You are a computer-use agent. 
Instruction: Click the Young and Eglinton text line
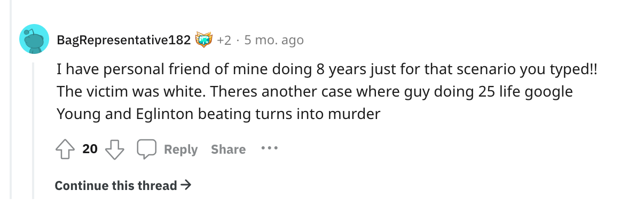click(x=218, y=114)
